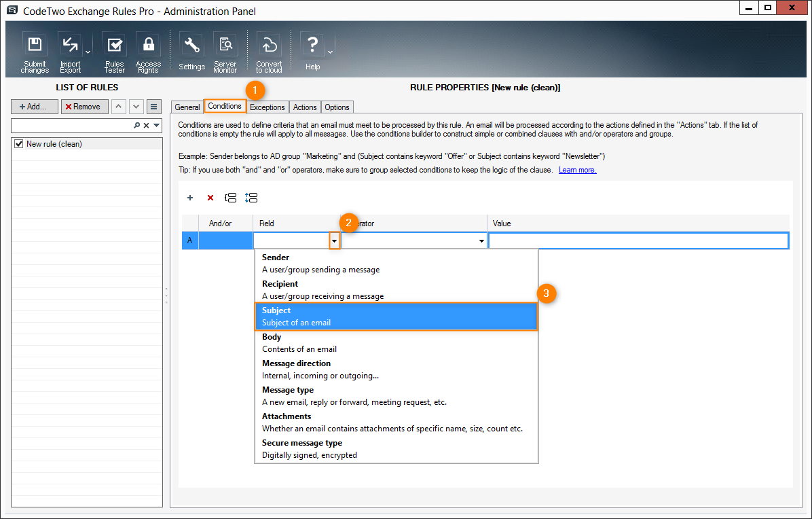
Task: Choose Message type from the list
Action: click(396, 396)
